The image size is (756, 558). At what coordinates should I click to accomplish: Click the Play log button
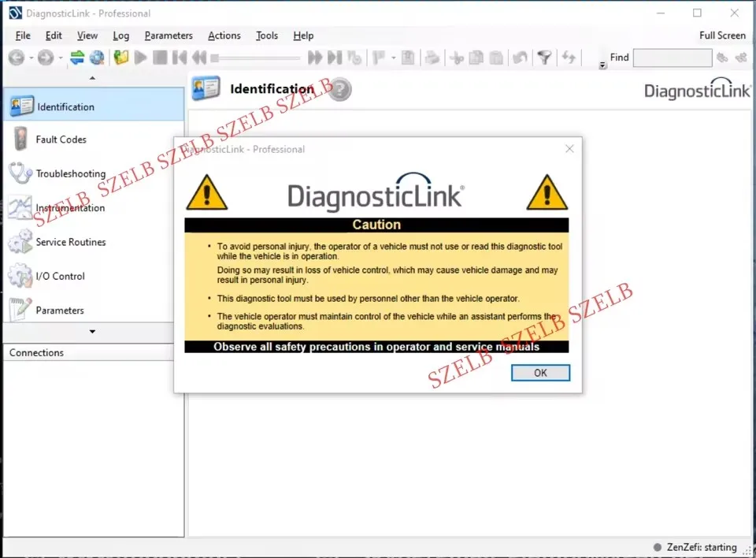(x=140, y=58)
